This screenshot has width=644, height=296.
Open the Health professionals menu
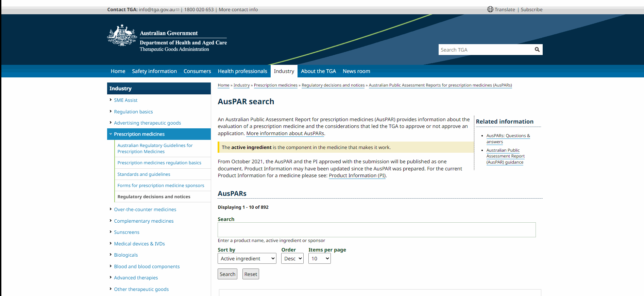(x=242, y=71)
